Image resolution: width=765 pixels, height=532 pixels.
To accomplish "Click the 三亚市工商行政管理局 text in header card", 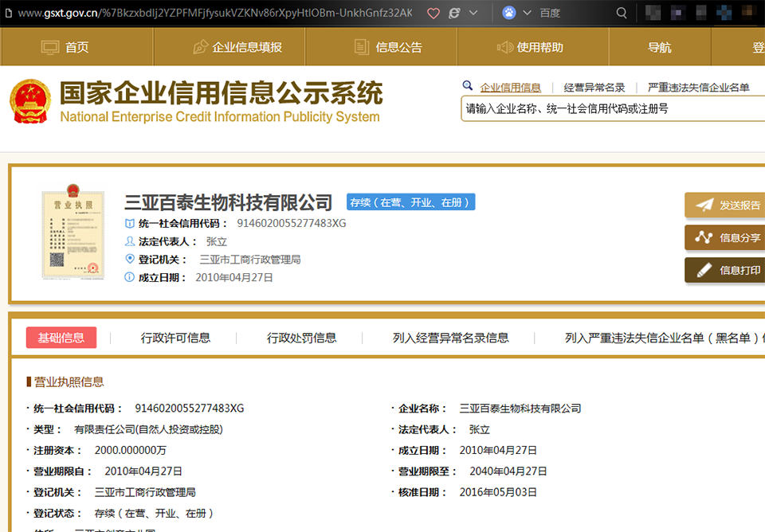I will click(250, 260).
